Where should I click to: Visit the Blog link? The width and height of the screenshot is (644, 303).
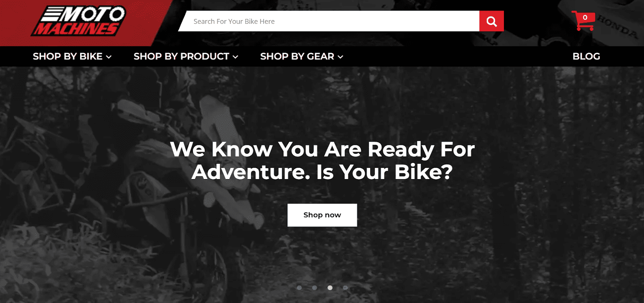pos(586,56)
